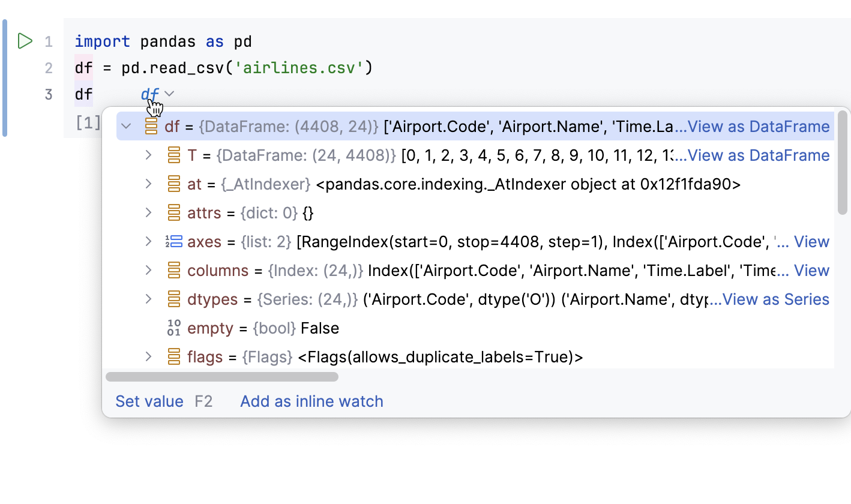Click the boolean icon next to empty variable
This screenshot has width=851, height=504.
click(173, 328)
